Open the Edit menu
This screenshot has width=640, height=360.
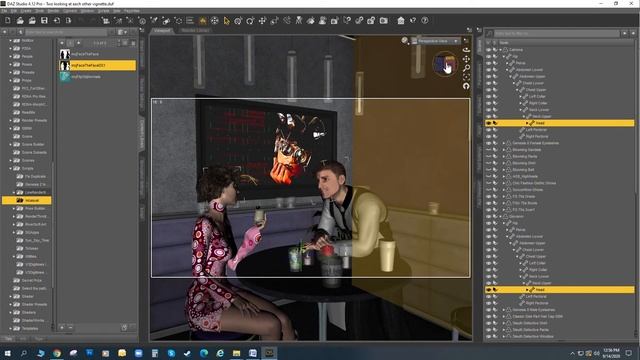pyautogui.click(x=14, y=11)
